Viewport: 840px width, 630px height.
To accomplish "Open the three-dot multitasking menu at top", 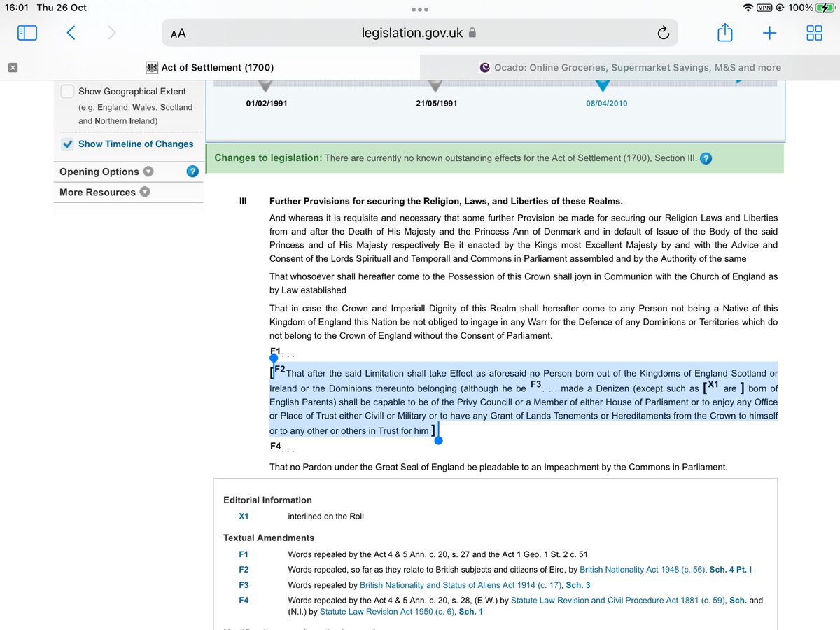I will (x=420, y=10).
